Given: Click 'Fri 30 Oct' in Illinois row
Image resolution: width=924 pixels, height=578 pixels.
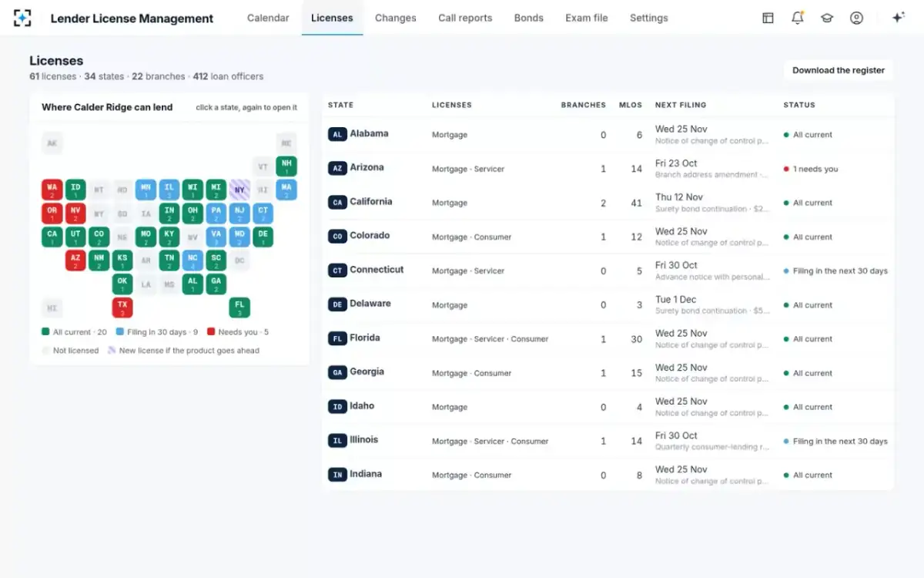Looking at the screenshot, I should click(x=676, y=435).
